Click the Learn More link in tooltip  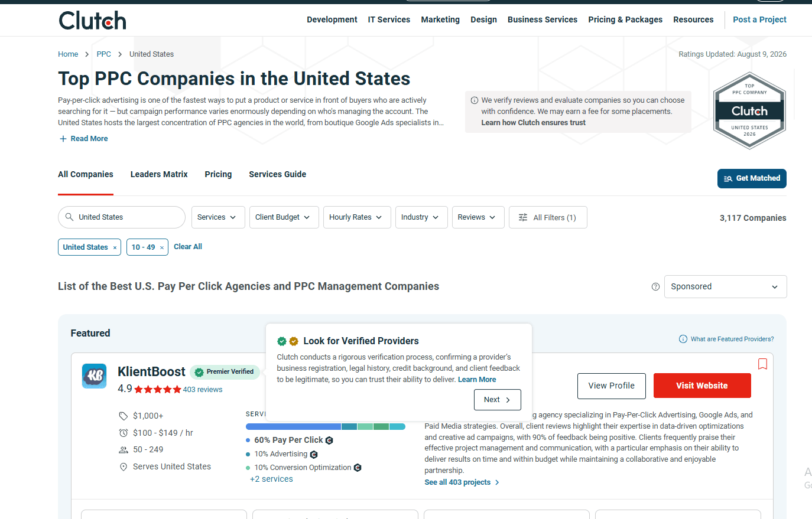[x=477, y=380]
